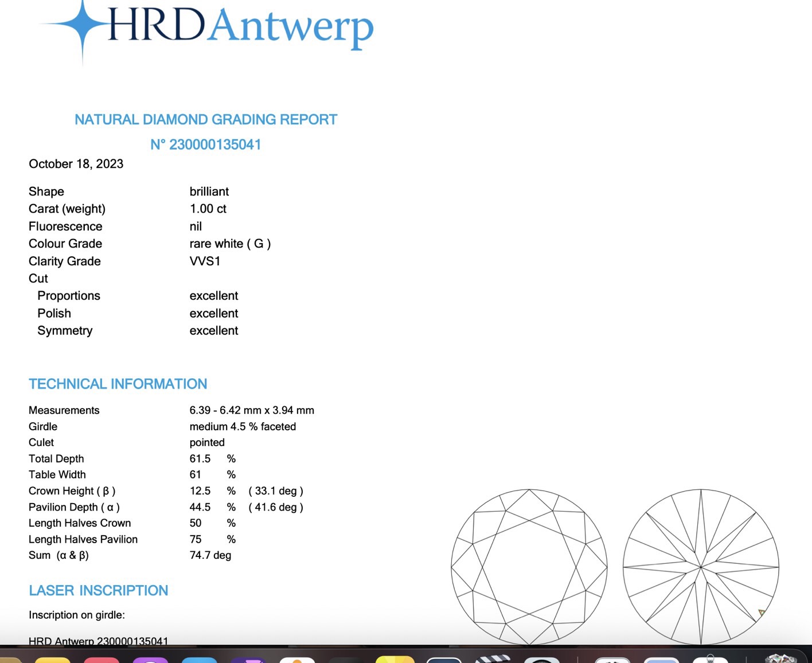Click the crown facet diagram
Screen dimensions: 812x663
pos(529,567)
